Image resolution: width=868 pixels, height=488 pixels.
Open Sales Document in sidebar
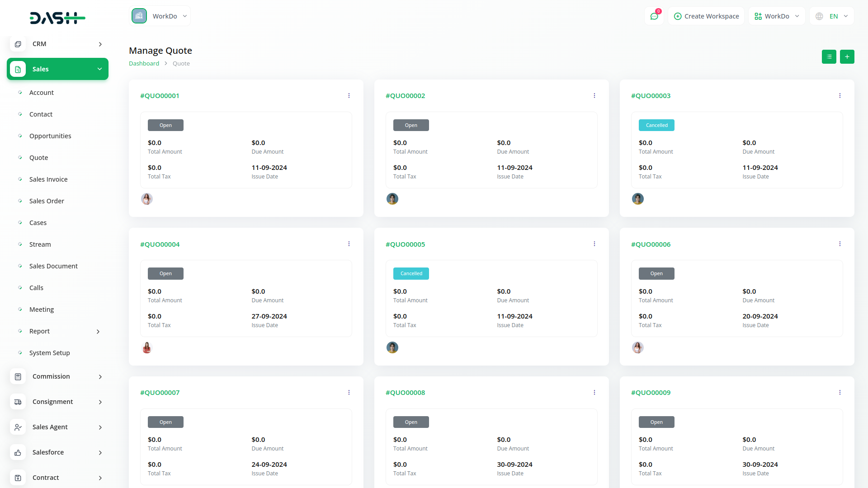point(53,266)
